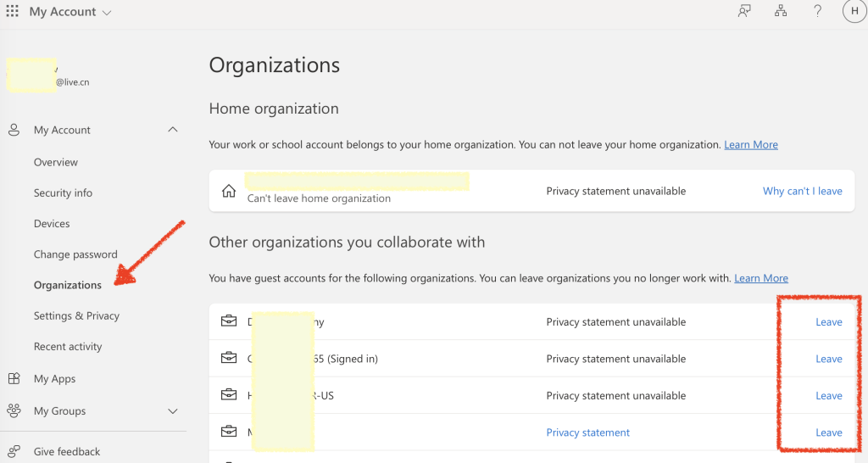Screen dimensions: 868x463
Task: Open Change password page
Action: 75,254
